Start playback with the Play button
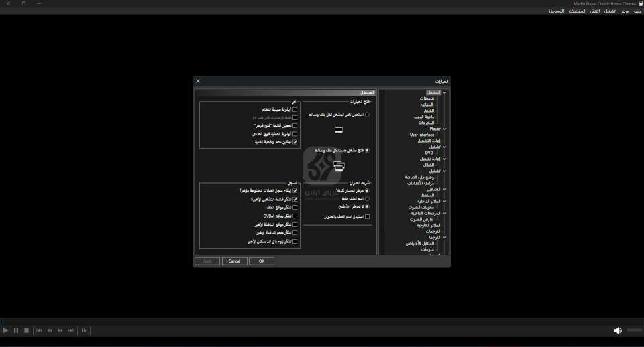This screenshot has width=644, height=347. pos(6,330)
